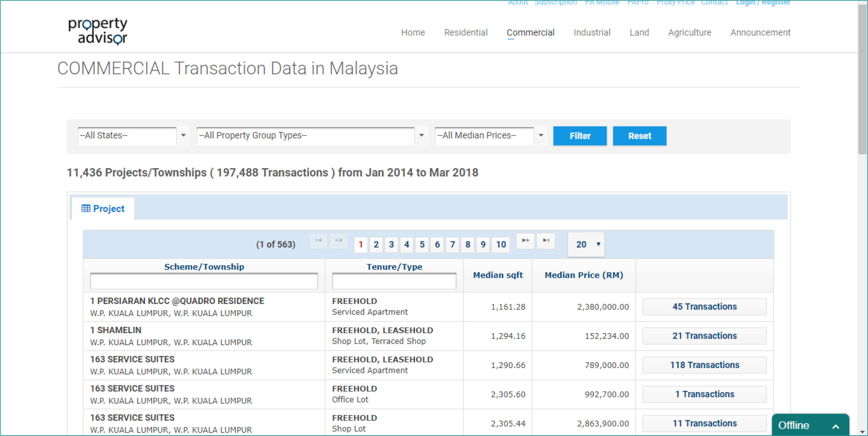Screen dimensions: 868x436
Task: Open the All Median Prices dropdown
Action: (491, 135)
